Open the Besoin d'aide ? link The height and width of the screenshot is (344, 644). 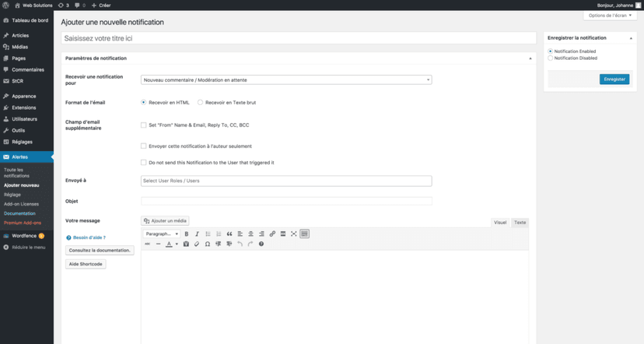pos(89,237)
